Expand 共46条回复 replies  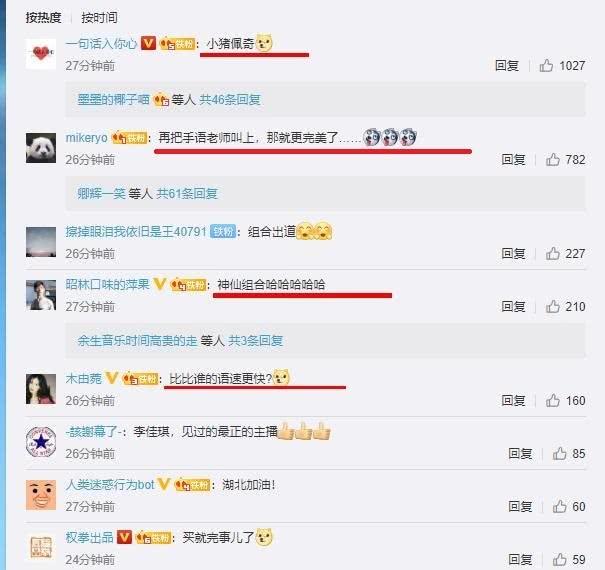[x=230, y=100]
